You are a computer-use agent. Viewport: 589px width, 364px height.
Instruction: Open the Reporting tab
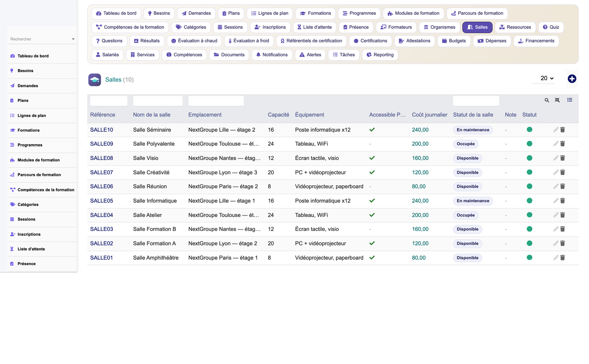click(x=380, y=55)
